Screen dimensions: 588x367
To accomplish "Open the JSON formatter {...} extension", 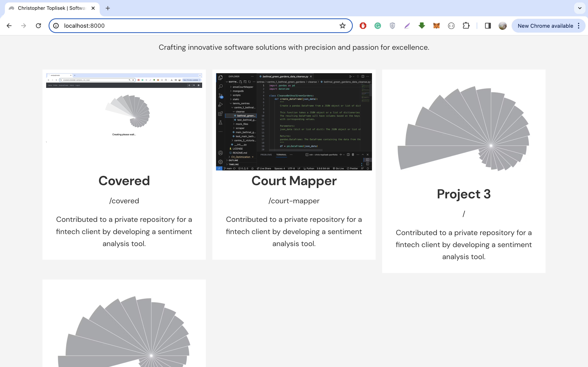I will pyautogui.click(x=451, y=25).
